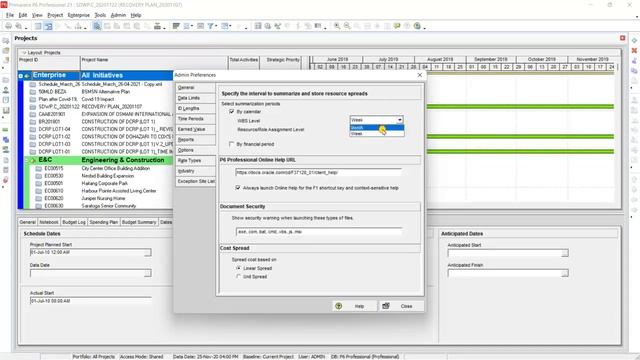Viewport: 640px width, 360px height.
Task: Switch to Earned Value in Admin Preferences
Action: point(196,129)
